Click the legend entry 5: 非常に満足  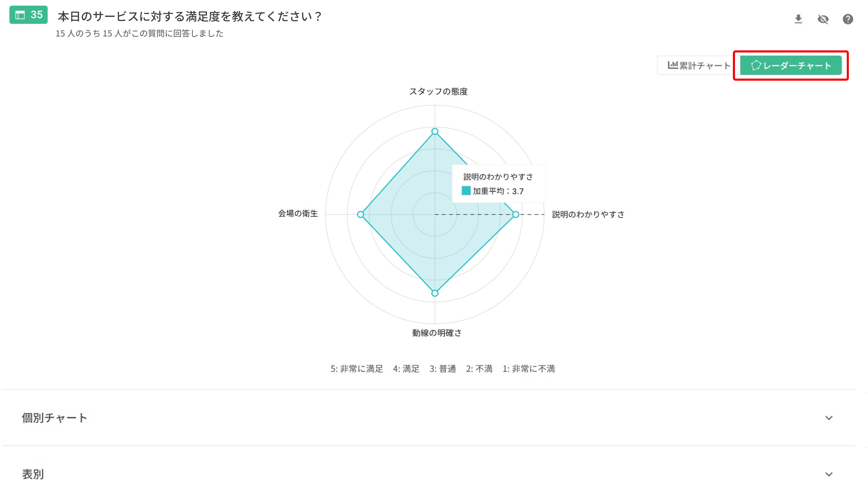[x=357, y=369]
